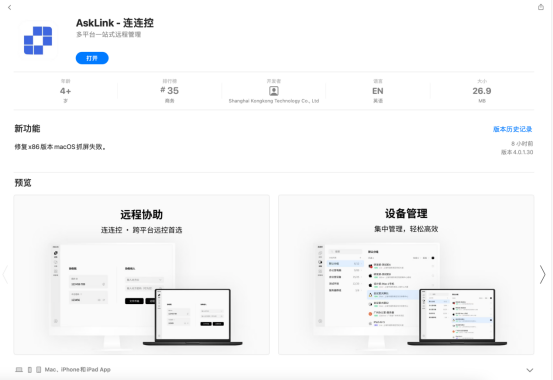Click the developer person icon
This screenshot has width=553, height=380.
[274, 91]
